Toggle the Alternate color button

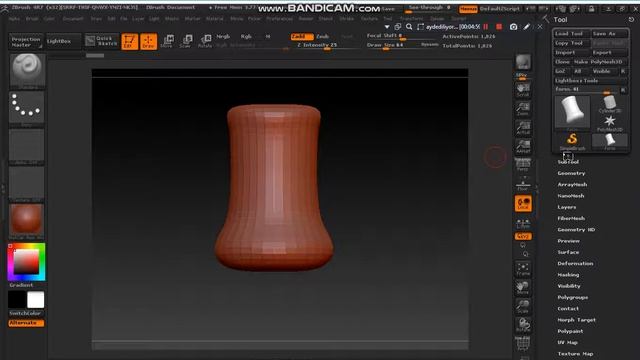pyautogui.click(x=26, y=323)
